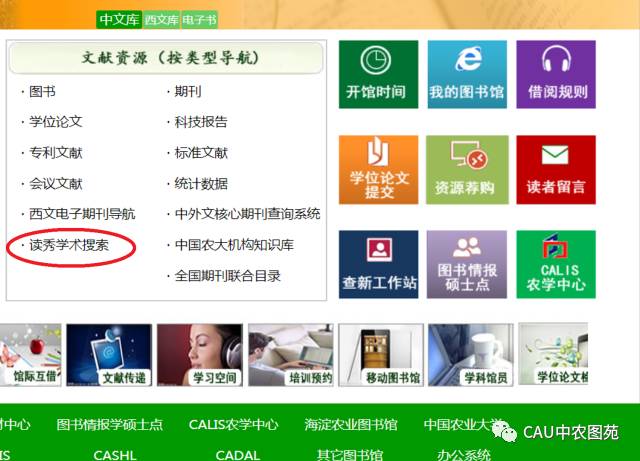
Task: Click the 学位论文 thumbnail at the row's end
Action: [553, 354]
